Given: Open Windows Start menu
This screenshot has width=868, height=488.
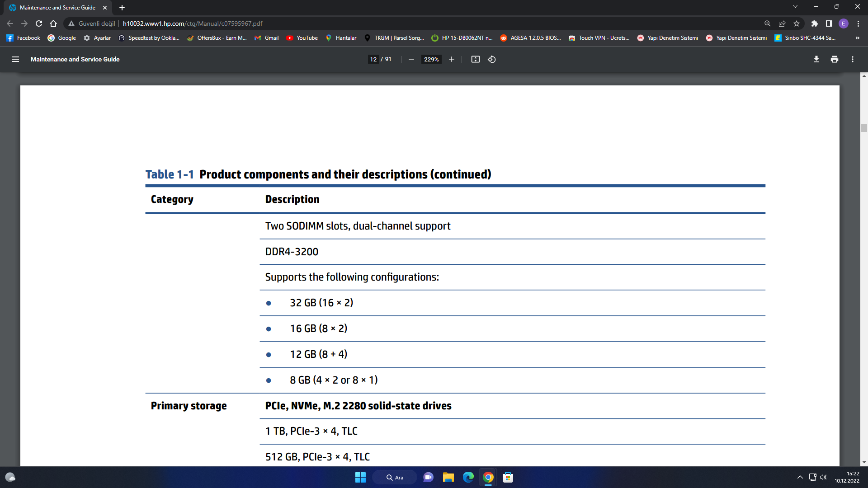Looking at the screenshot, I should 360,477.
